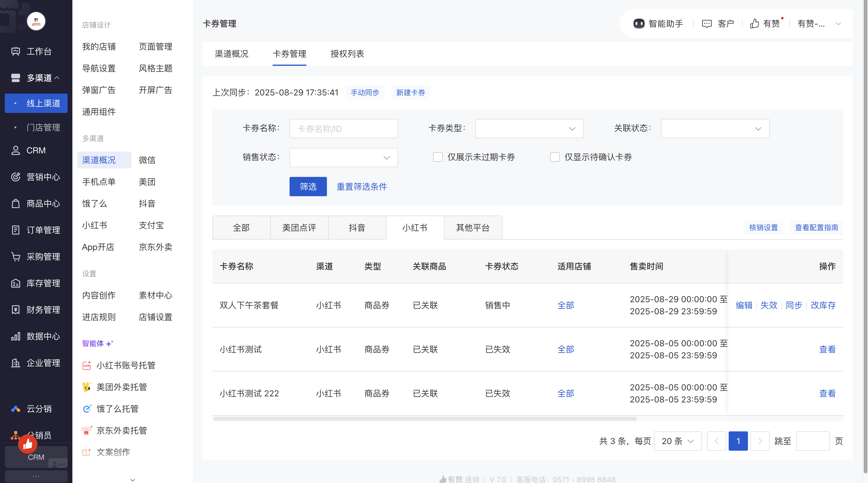Click the 新建卡券 link
This screenshot has height=483, width=868.
410,92
